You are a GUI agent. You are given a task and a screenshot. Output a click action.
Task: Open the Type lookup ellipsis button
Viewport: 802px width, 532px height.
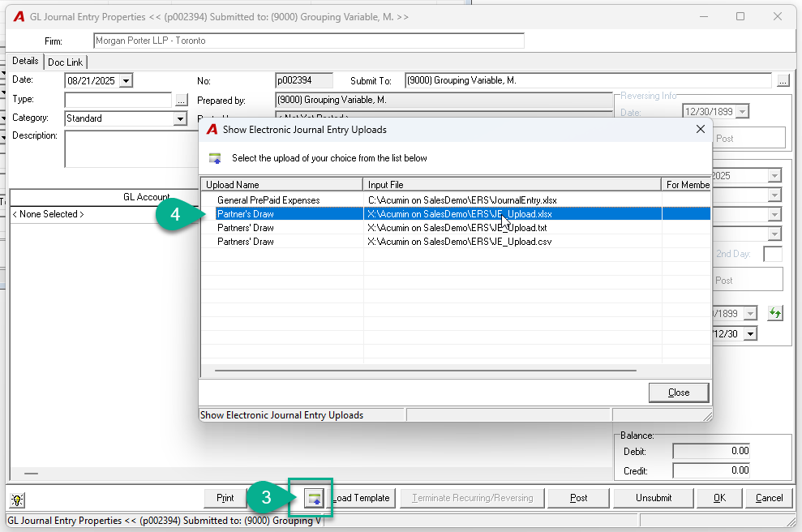coord(181,100)
